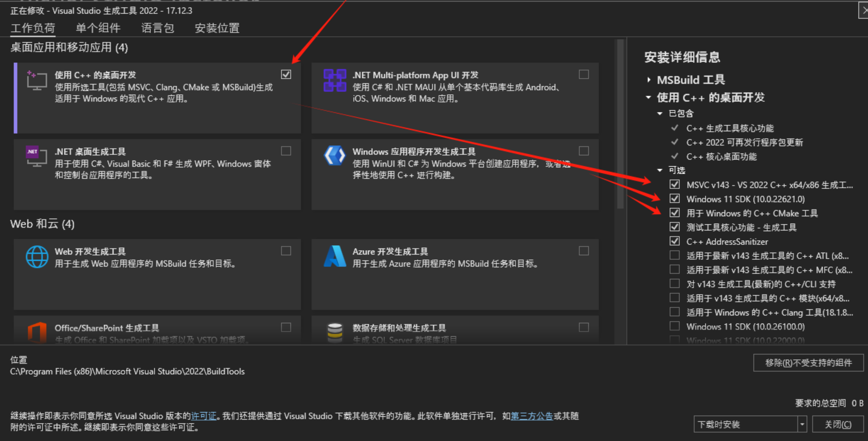Click the 桌面应用和移动应用 (4) heading

[69, 47]
